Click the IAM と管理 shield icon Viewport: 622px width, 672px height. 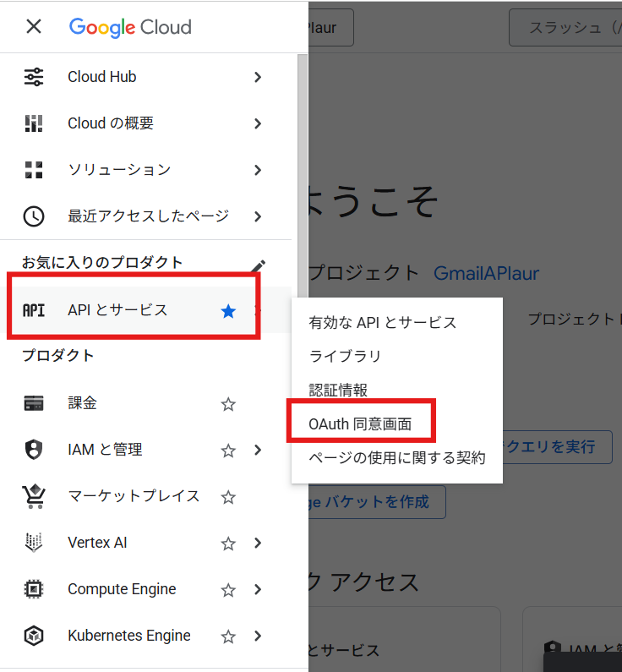[x=34, y=450]
